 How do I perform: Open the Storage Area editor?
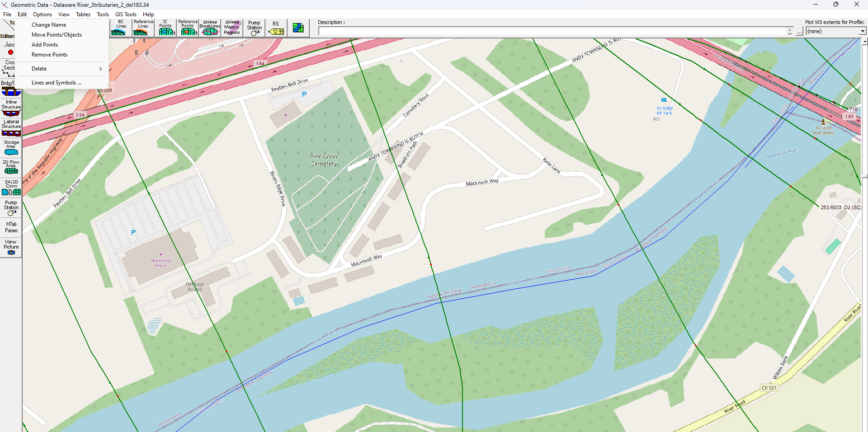[11, 148]
